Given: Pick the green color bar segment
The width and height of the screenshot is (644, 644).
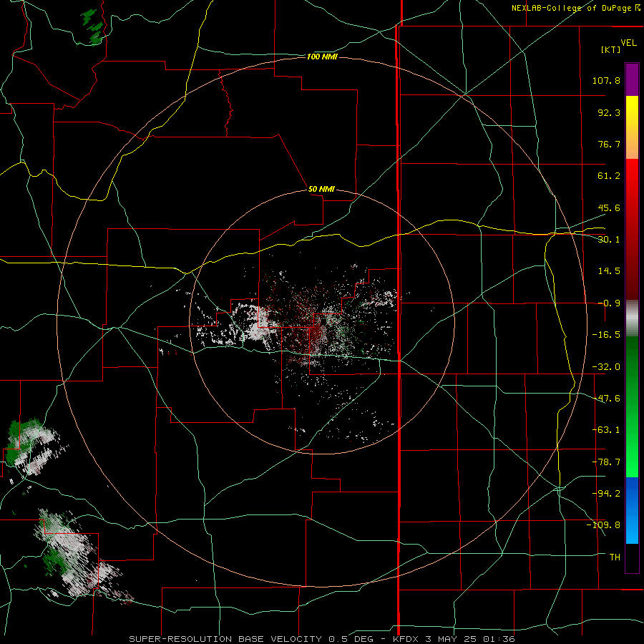Looking at the screenshot, I should tap(632, 406).
